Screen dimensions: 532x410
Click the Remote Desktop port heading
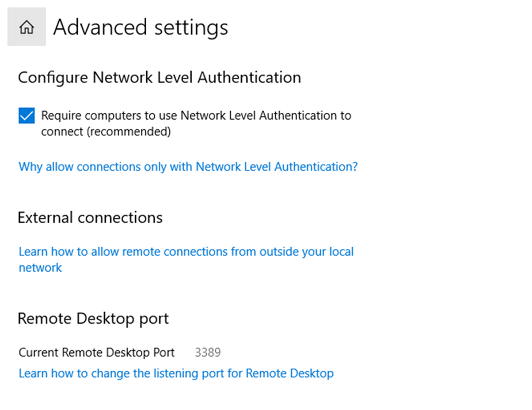[94, 318]
